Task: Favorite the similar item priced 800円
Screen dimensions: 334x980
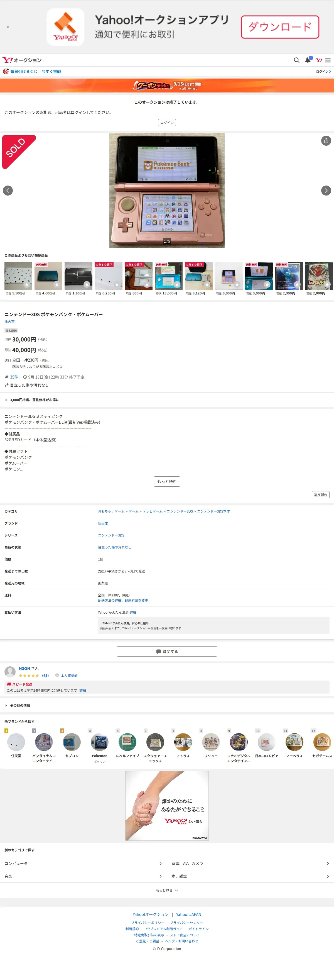Action: point(147,284)
